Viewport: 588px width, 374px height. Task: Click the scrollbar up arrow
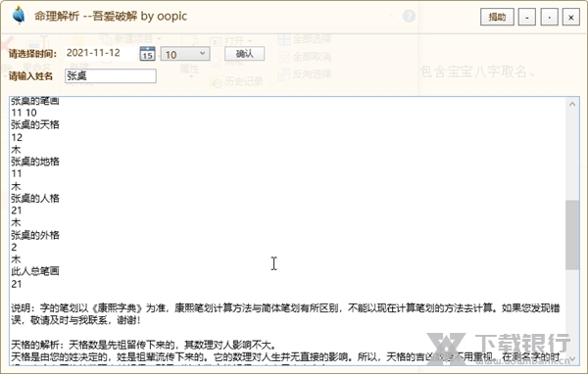click(x=572, y=105)
